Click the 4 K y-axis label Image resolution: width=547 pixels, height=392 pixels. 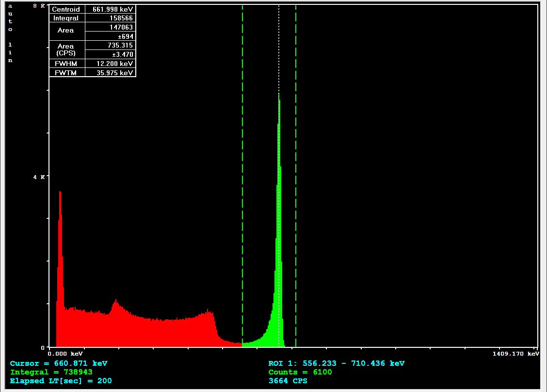pyautogui.click(x=39, y=177)
